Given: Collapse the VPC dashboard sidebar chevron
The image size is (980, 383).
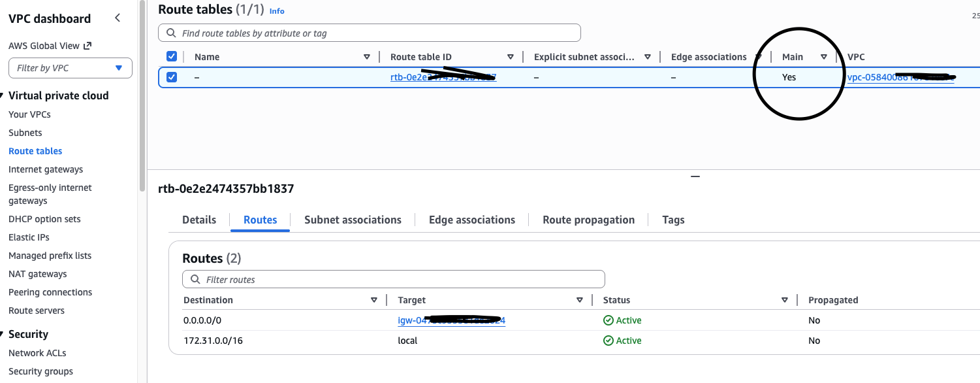Looking at the screenshot, I should tap(118, 18).
